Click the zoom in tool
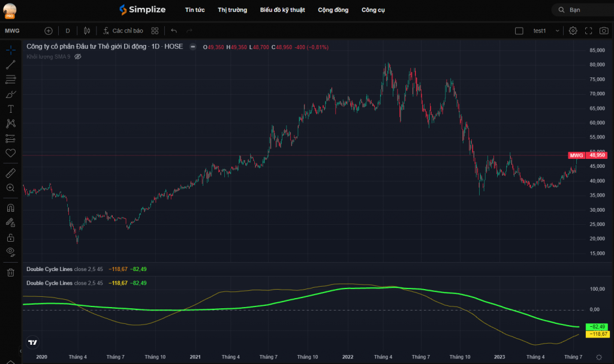Screen dimensions: 614x364 [x=10, y=188]
